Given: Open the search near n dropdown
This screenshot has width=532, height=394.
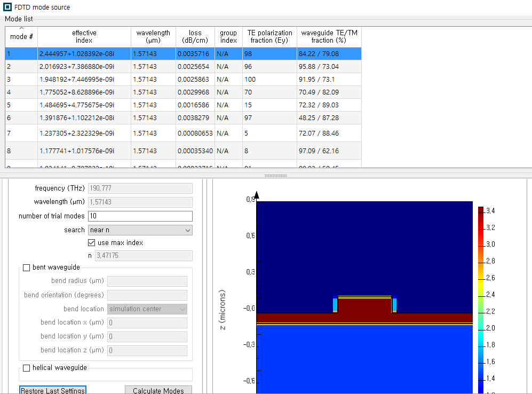Looking at the screenshot, I should click(x=140, y=230).
